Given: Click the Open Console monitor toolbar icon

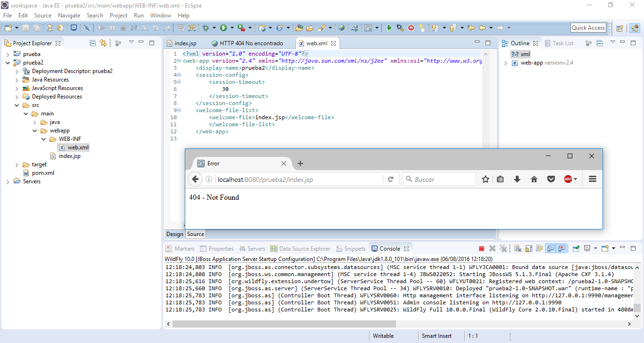Looking at the screenshot, I should pos(74,28).
